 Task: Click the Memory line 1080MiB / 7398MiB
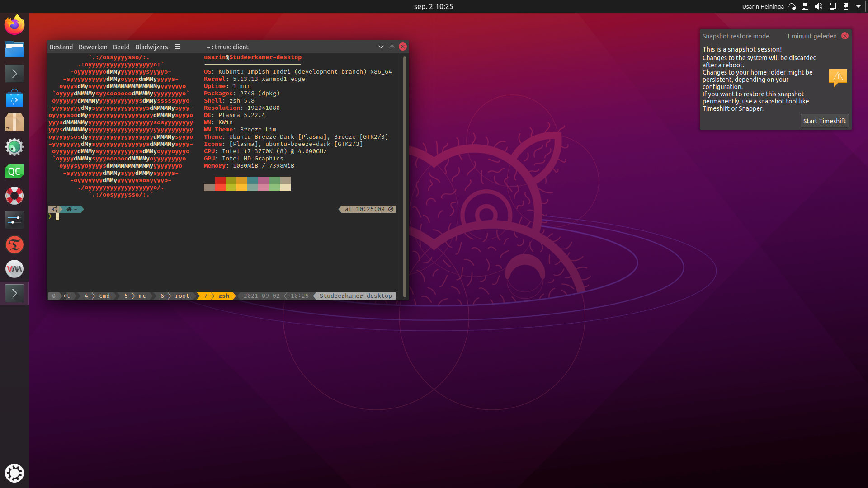pos(249,166)
